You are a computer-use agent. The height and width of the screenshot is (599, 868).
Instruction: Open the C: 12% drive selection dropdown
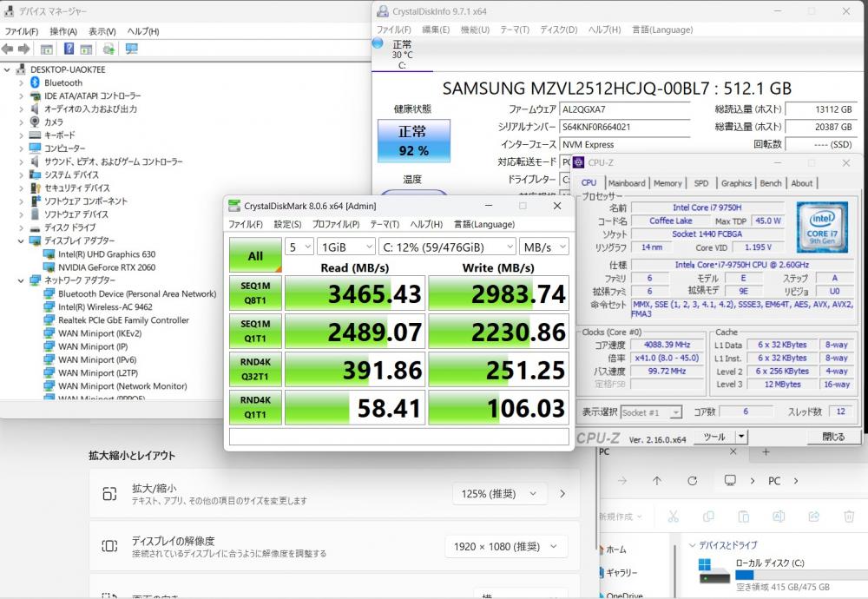pos(447,247)
